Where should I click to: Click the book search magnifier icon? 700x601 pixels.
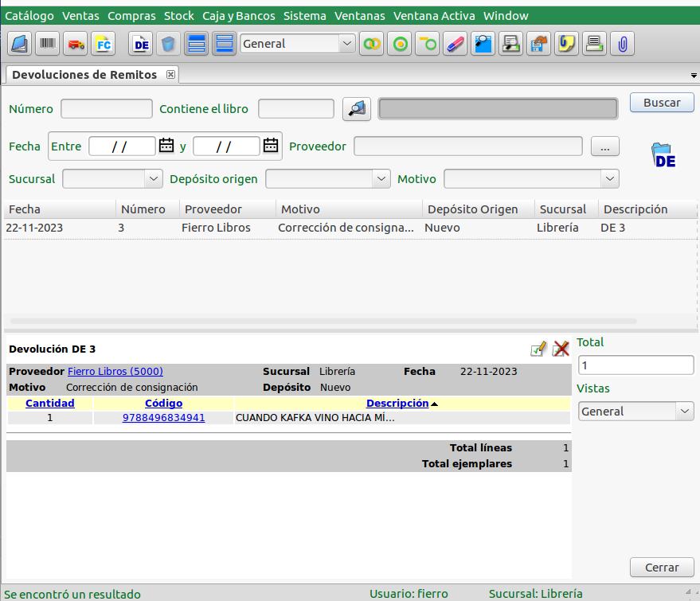[357, 109]
